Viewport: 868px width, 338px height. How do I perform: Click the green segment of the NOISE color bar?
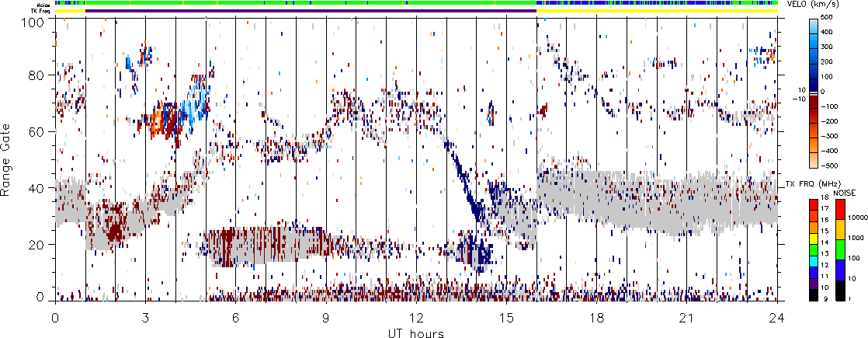pyautogui.click(x=840, y=251)
